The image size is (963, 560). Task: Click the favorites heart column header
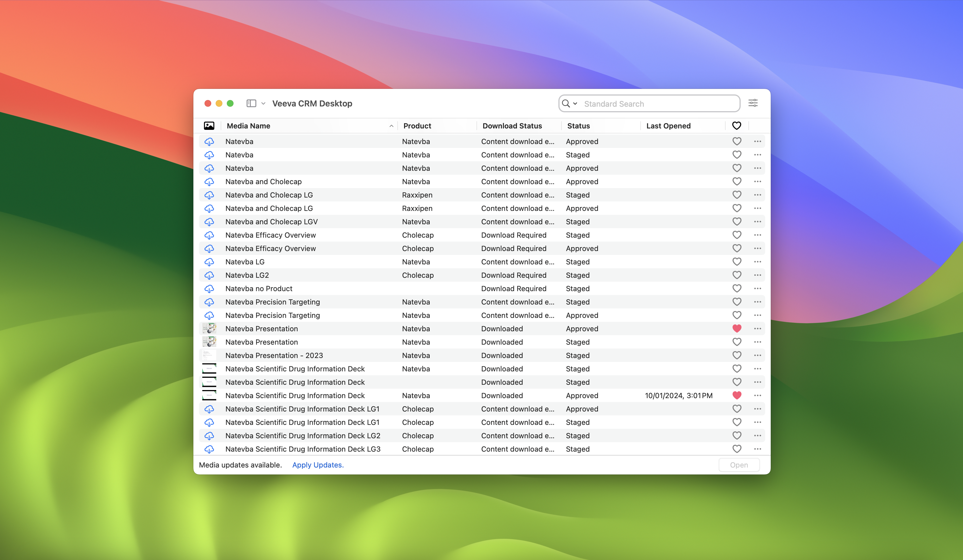(736, 126)
